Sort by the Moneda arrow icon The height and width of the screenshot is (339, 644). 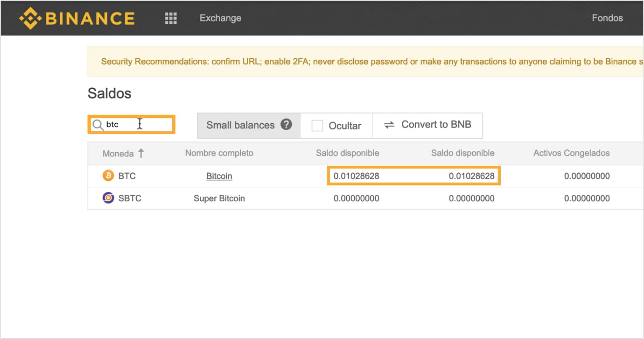[141, 153]
